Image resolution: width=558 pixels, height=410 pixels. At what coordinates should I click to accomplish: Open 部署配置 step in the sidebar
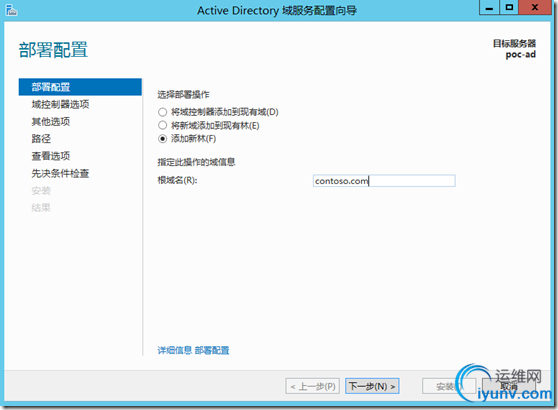point(80,87)
